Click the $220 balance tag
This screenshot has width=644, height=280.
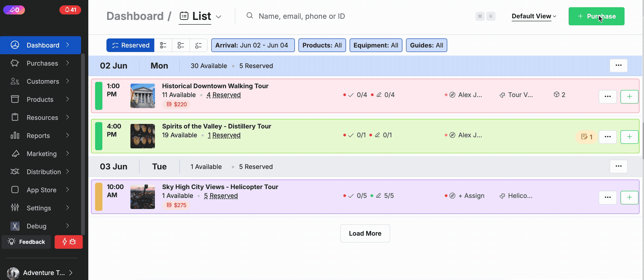click(x=176, y=104)
